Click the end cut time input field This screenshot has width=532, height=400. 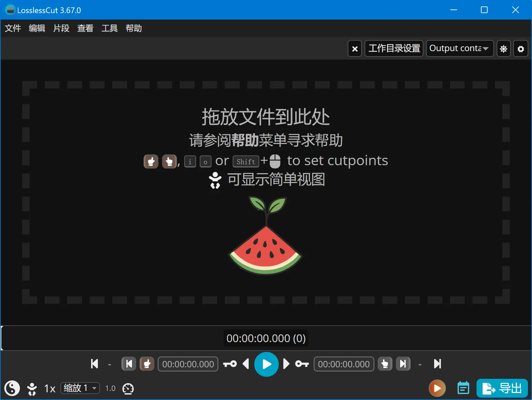(x=344, y=364)
